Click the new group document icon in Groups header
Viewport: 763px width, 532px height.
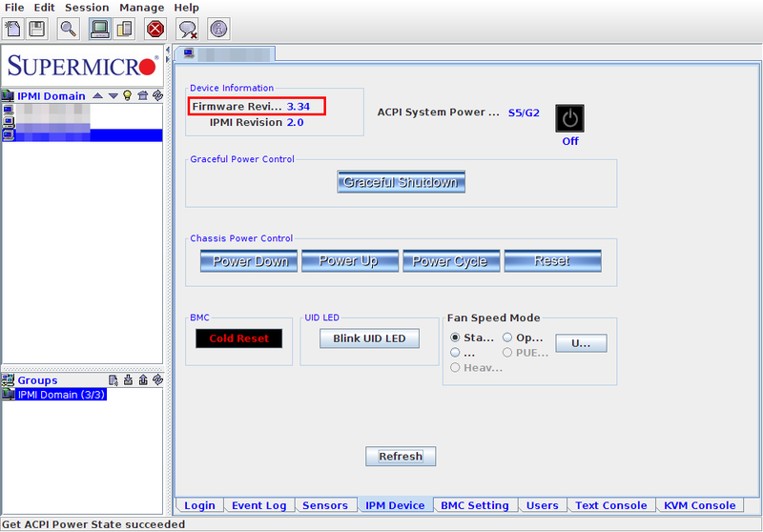click(x=113, y=379)
